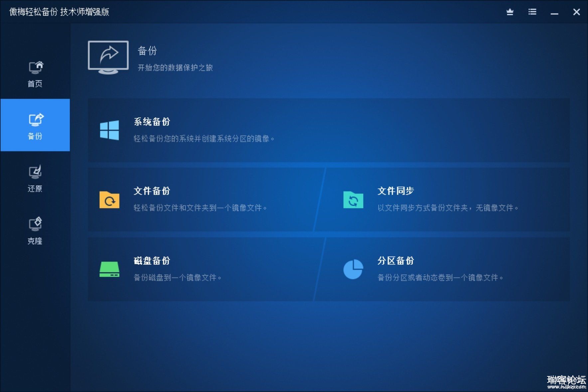Click description 备份分区或者动态卷到一个镜像文件

440,277
